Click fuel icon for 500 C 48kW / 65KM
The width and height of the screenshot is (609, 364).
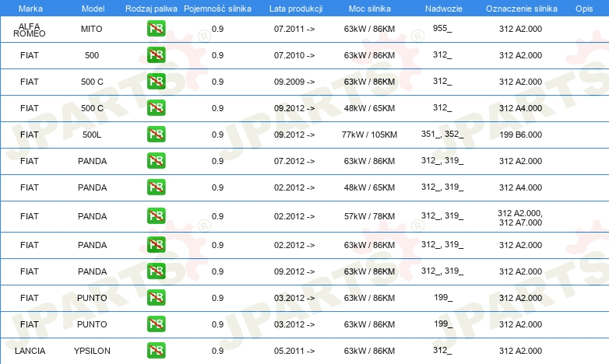156,108
